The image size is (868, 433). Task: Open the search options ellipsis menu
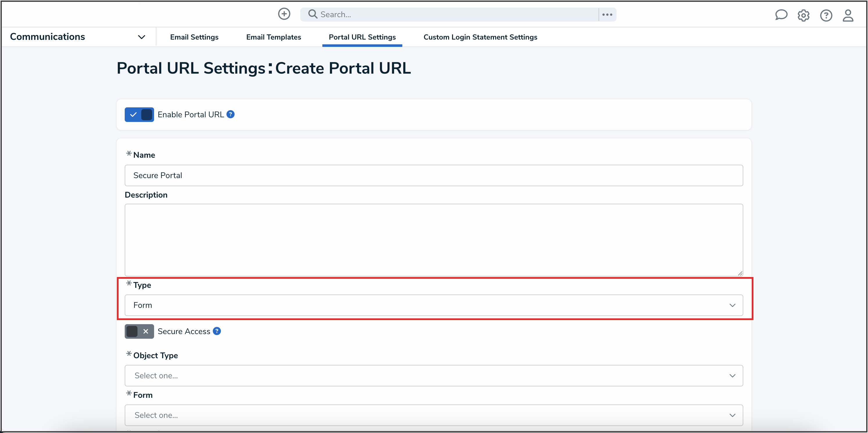coord(607,15)
